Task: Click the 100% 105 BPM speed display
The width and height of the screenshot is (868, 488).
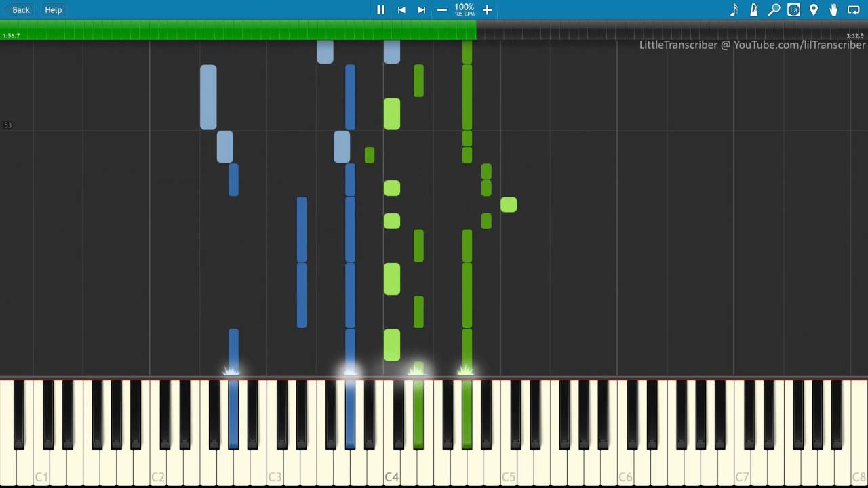Action: click(x=465, y=9)
